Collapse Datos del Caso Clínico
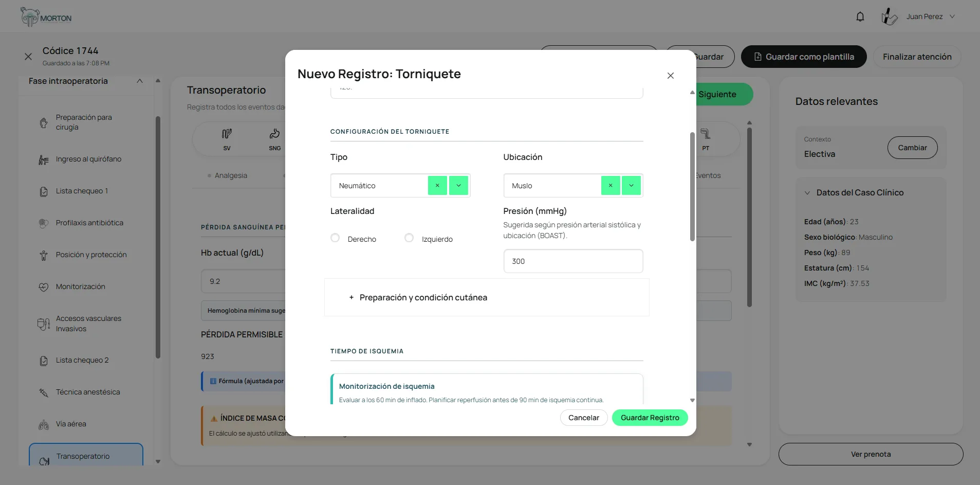Viewport: 980px width, 485px height. (x=807, y=193)
